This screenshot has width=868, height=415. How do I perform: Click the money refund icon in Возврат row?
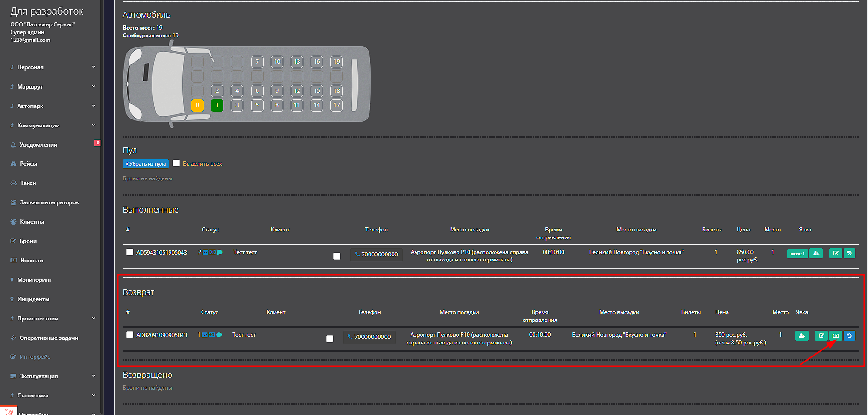(835, 336)
